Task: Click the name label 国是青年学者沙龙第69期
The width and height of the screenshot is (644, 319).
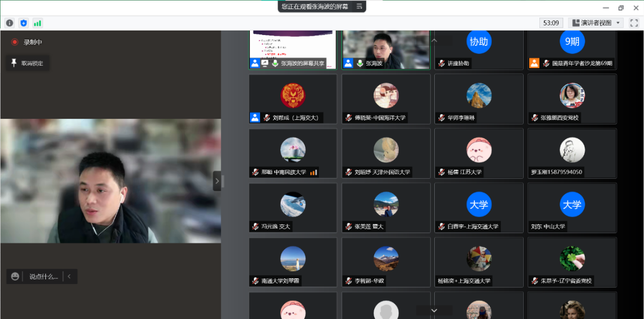Action: point(582,63)
